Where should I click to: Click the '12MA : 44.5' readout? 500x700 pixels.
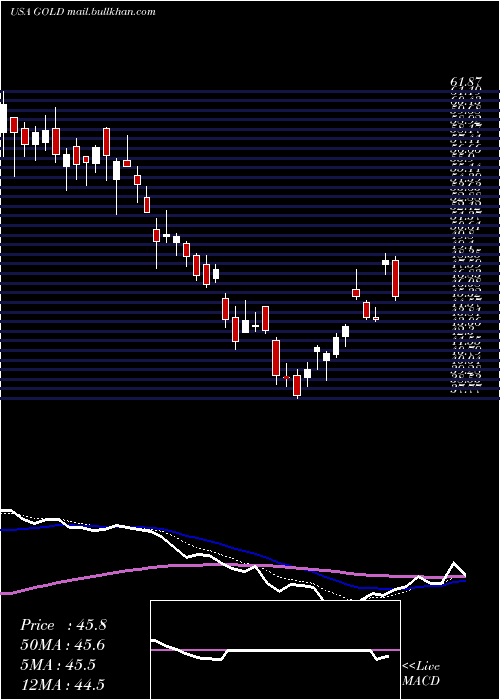[63, 684]
